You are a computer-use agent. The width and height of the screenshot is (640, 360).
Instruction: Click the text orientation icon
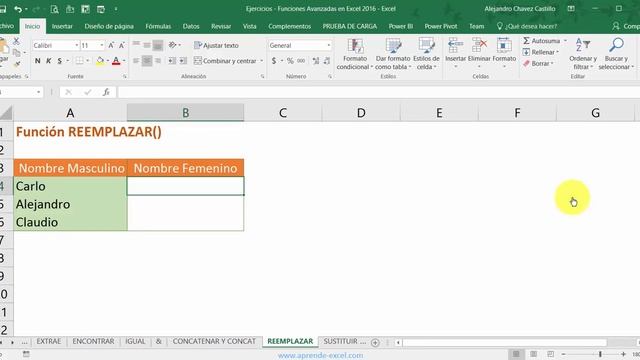tap(173, 45)
